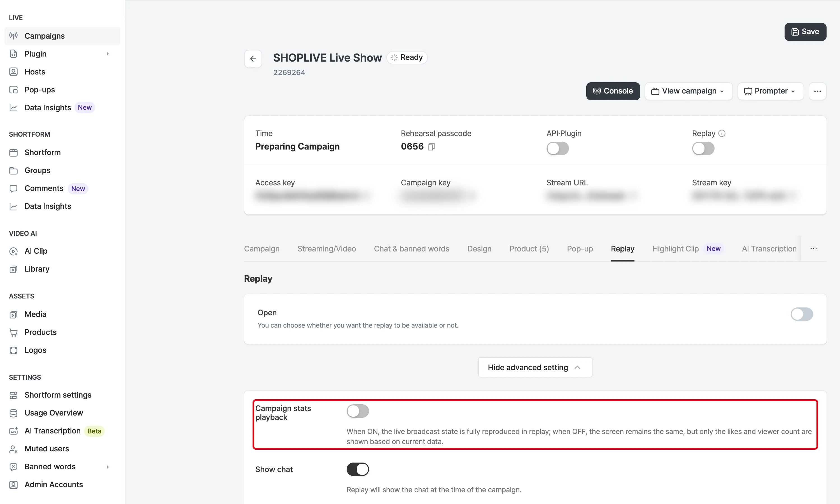840x504 pixels.
Task: Toggle the API·Plugin switch
Action: point(557,148)
